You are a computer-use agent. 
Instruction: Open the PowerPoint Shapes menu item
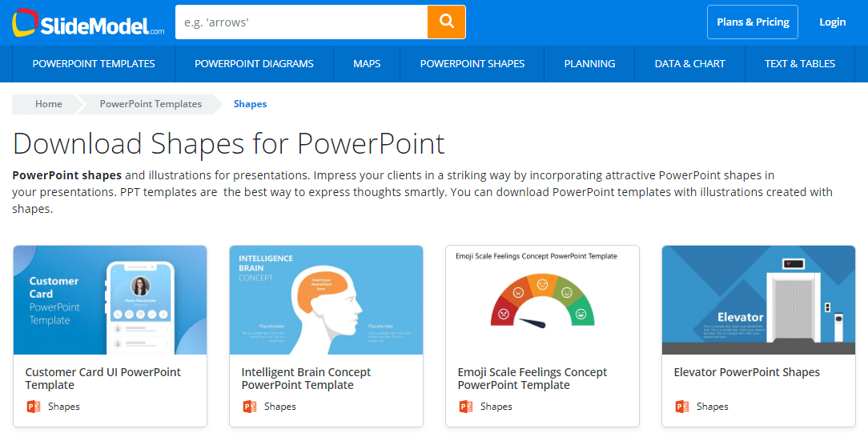472,63
